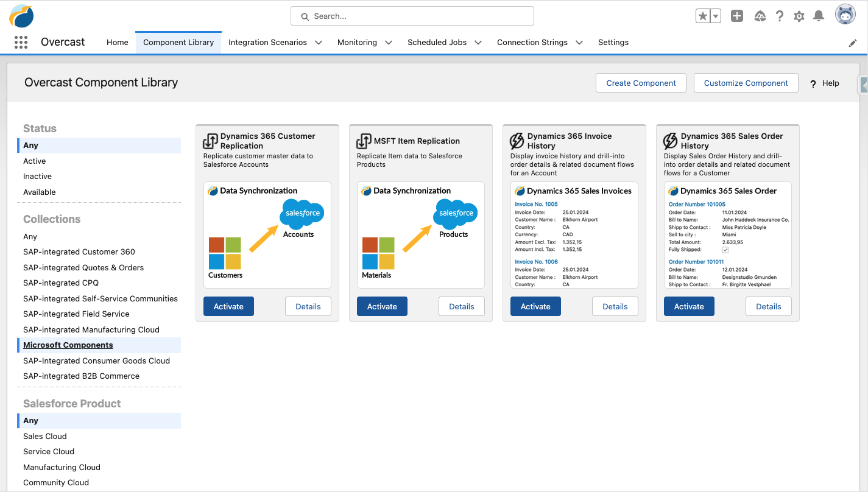The width and height of the screenshot is (868, 492).
Task: Click the Create Component button
Action: click(641, 83)
